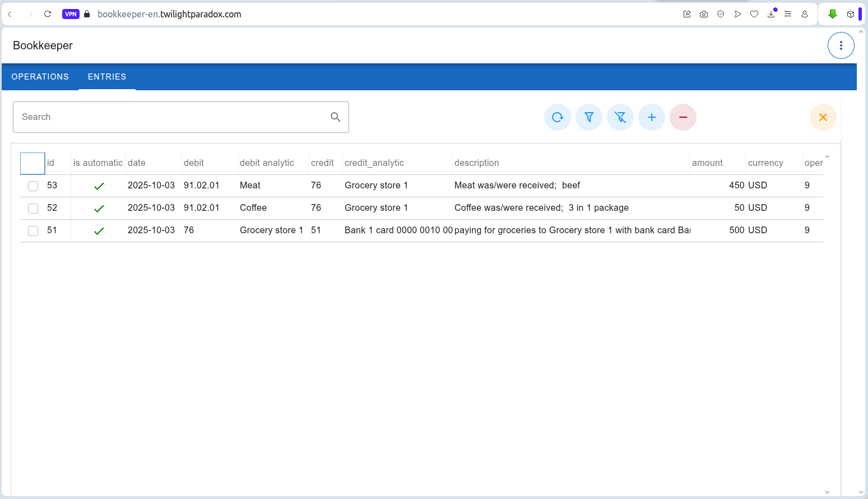Add a new entry with plus icon

(x=651, y=117)
